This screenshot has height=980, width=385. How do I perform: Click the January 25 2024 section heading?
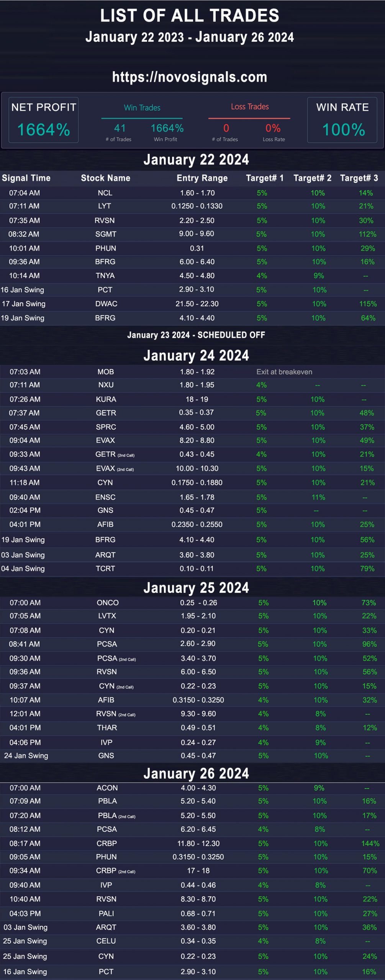(196, 588)
